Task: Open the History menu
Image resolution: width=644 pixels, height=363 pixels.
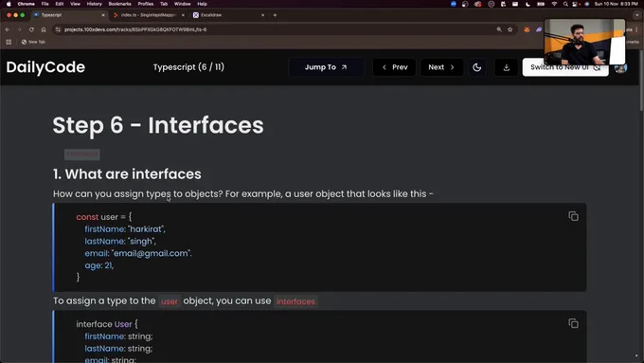Action: (x=94, y=4)
